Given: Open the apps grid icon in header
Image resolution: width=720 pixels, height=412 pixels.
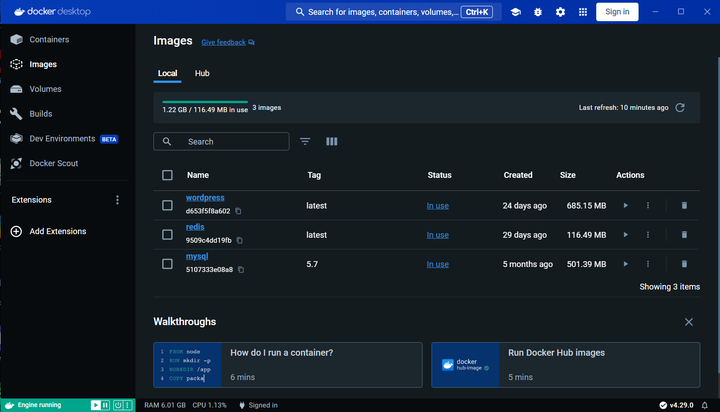Looking at the screenshot, I should click(x=583, y=12).
